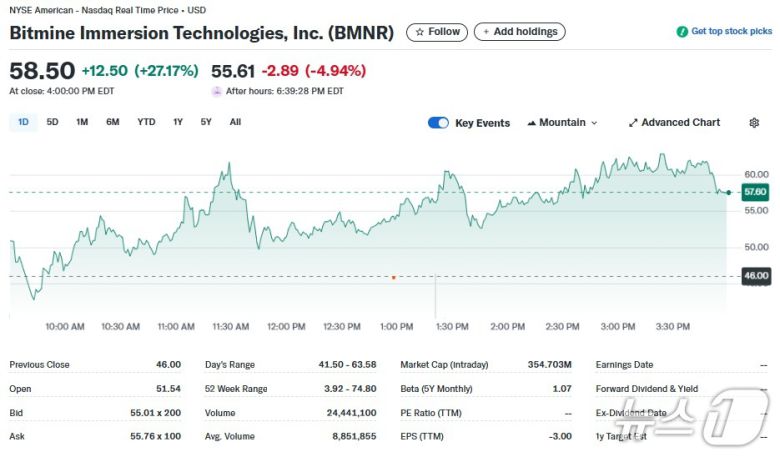Toggle the Key Events switch
The height and width of the screenshot is (457, 780).
click(438, 123)
